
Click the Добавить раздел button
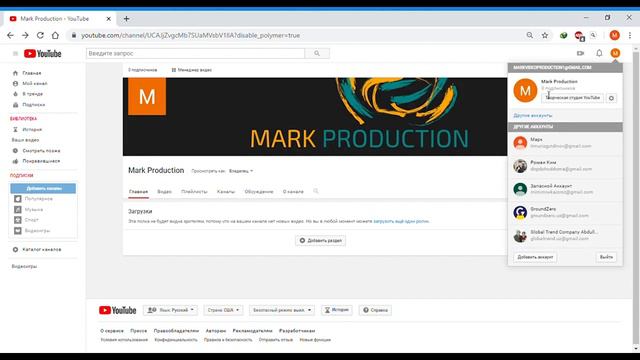321,241
